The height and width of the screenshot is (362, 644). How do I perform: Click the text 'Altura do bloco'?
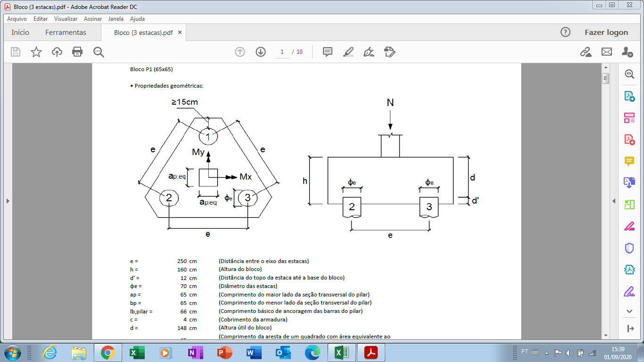[x=240, y=269]
